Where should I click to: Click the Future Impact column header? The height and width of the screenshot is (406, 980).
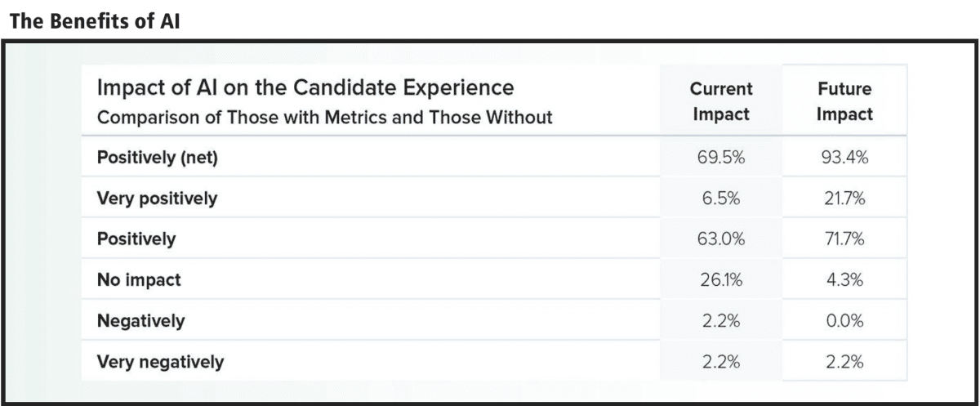pos(844,101)
